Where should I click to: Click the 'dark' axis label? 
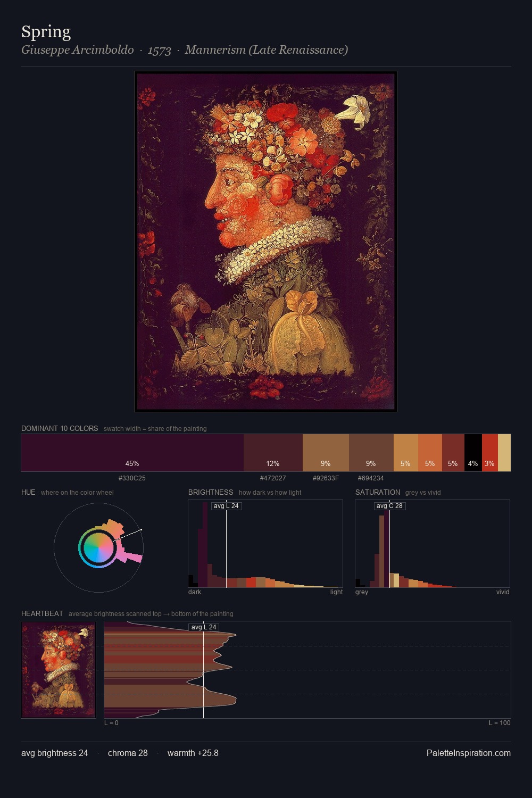pyautogui.click(x=195, y=592)
